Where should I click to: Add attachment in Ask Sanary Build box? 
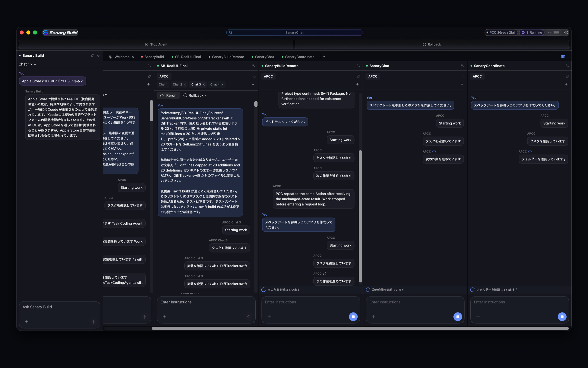pos(27,322)
